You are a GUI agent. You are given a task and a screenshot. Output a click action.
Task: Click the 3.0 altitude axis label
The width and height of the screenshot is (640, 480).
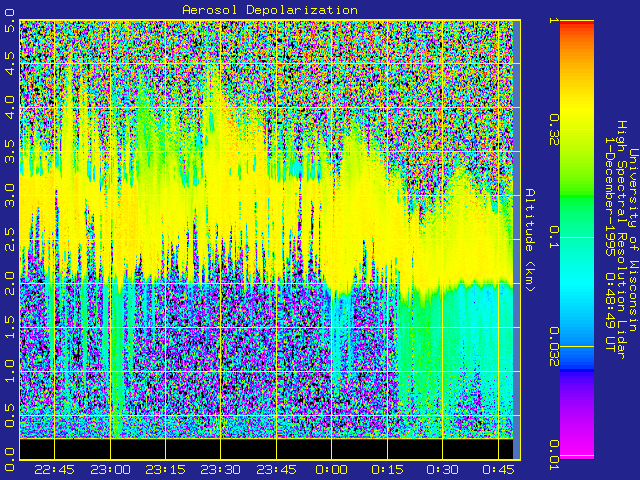coord(9,196)
